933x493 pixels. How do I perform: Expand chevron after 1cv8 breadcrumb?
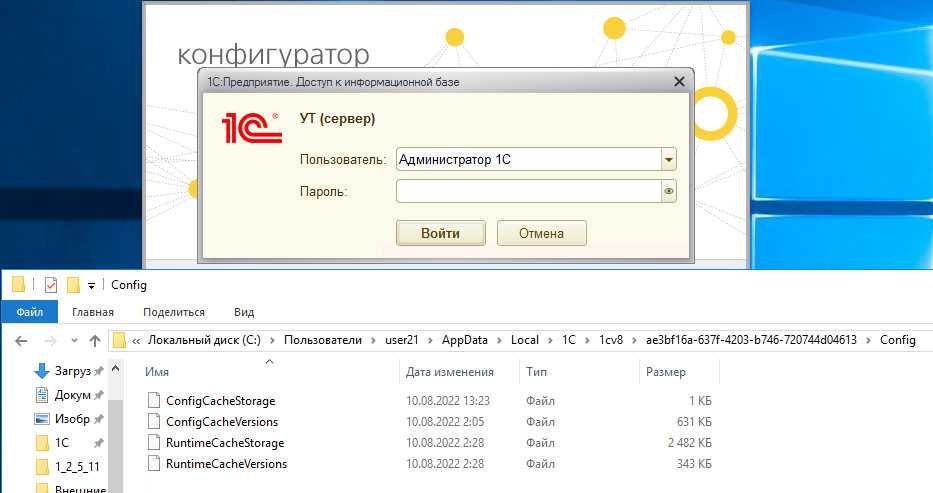[635, 341]
